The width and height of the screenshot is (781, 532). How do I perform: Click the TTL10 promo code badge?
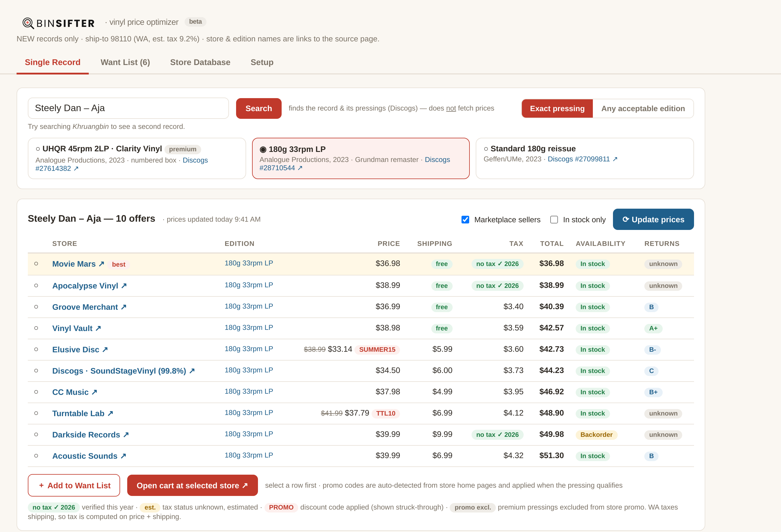385,413
